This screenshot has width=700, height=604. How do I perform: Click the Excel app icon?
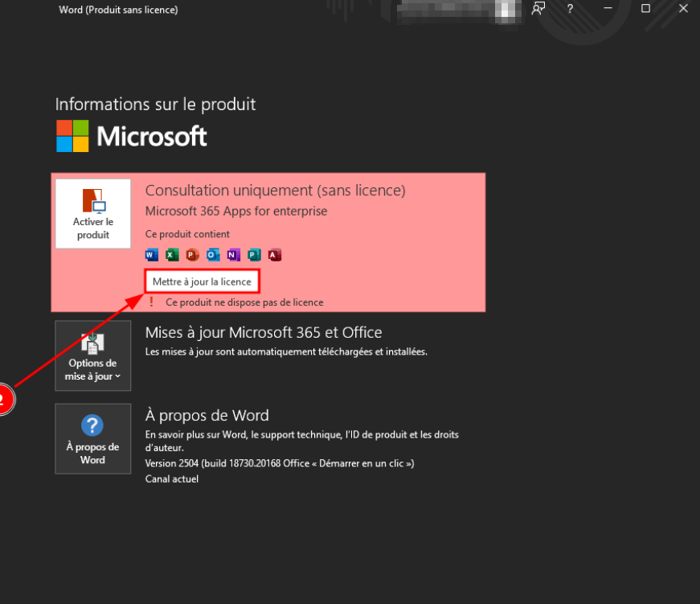(x=172, y=255)
